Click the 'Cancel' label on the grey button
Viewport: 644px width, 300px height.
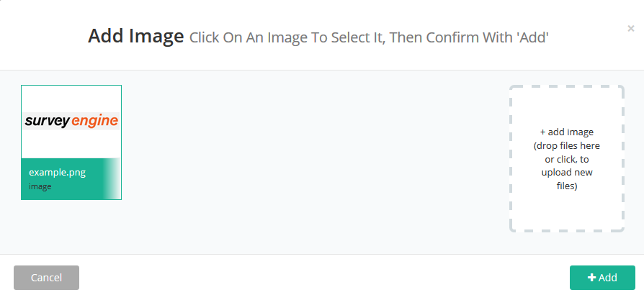(46, 278)
